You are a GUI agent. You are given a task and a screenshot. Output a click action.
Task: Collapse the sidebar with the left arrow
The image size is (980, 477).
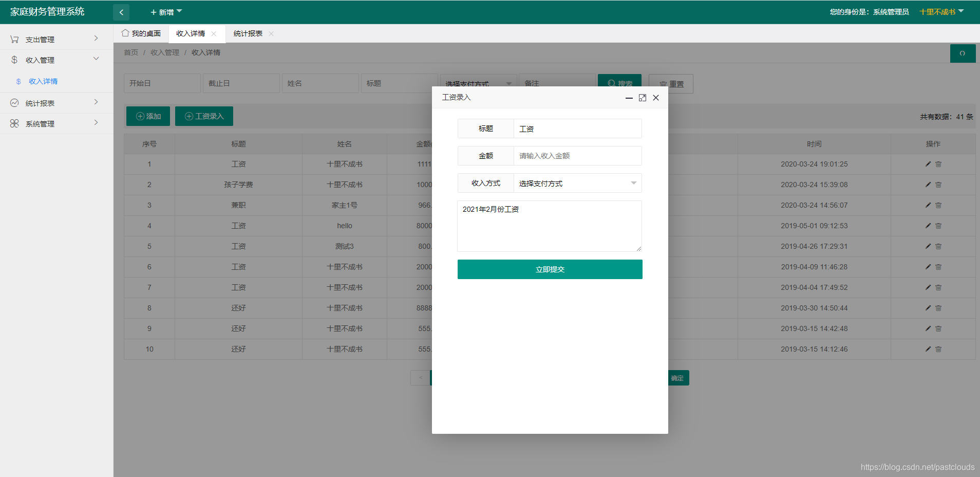click(x=121, y=12)
